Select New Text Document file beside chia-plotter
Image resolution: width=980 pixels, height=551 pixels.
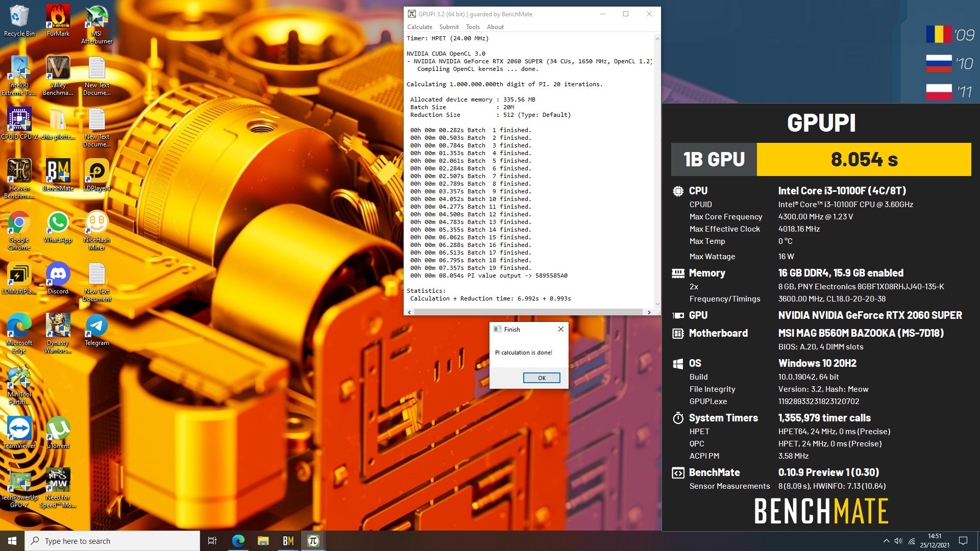(96, 127)
